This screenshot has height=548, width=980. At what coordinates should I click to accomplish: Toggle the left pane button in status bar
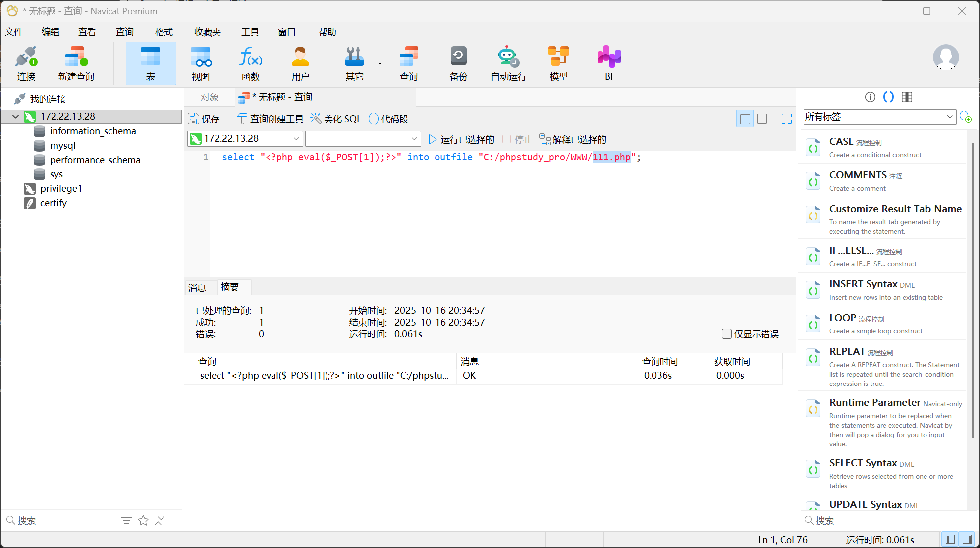coord(950,539)
